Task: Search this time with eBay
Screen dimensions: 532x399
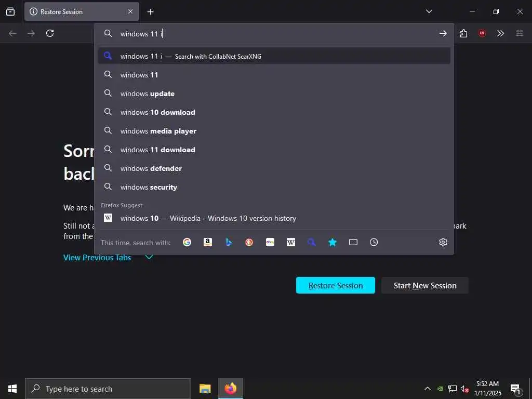Action: click(270, 242)
